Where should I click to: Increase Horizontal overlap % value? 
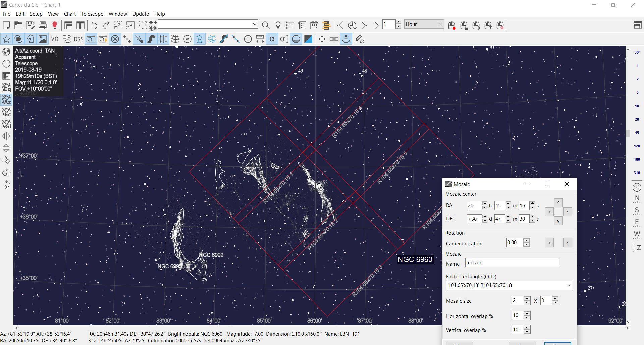pyautogui.click(x=527, y=313)
